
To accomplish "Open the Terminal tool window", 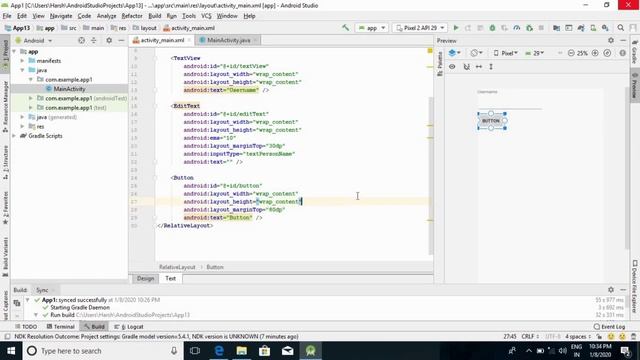I will [x=60, y=327].
